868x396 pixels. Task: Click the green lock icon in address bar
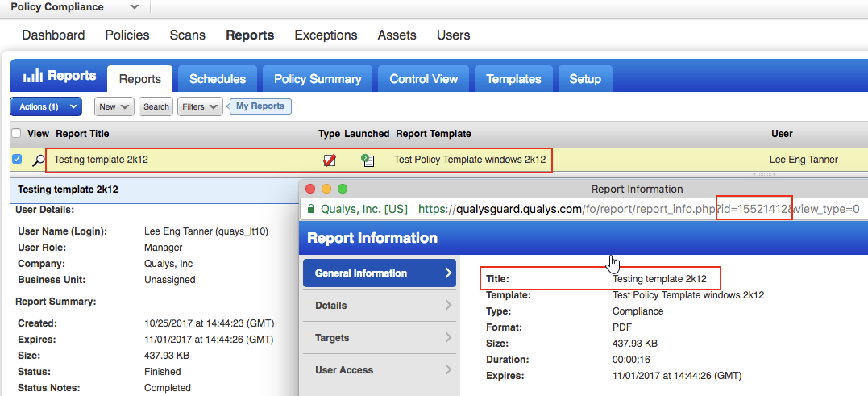[x=309, y=209]
